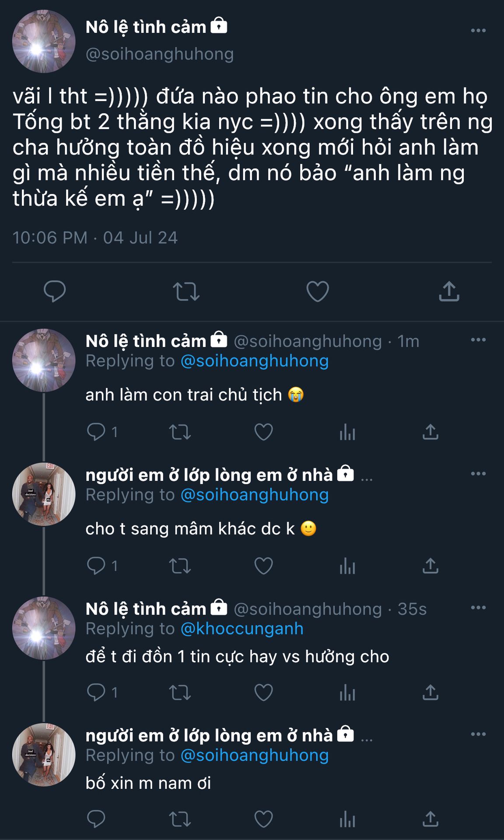Retweet the "để t đi đồn 1 tin" reply
This screenshot has height=840, width=504.
(180, 693)
